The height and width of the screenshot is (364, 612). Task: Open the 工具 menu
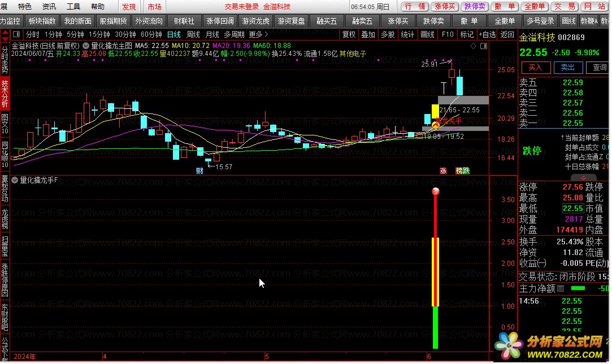(x=73, y=7)
